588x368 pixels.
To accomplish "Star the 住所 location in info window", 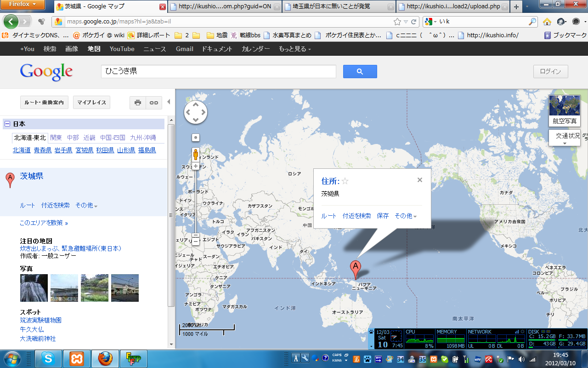I will tap(345, 181).
